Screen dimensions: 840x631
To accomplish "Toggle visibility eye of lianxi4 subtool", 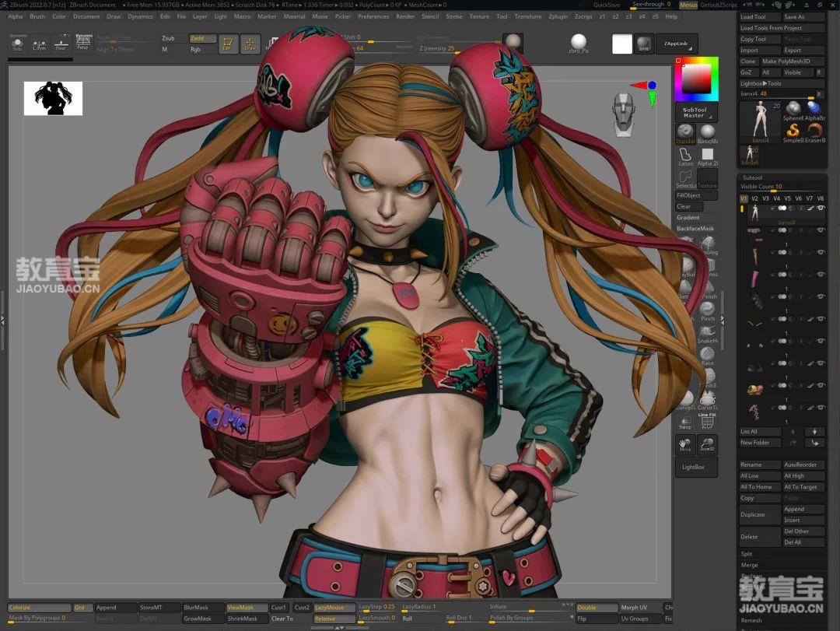I will point(821,208).
